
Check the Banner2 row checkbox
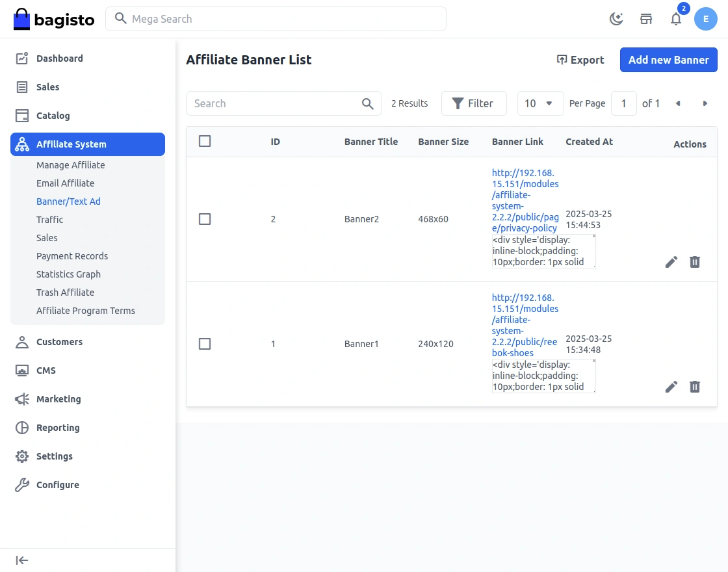[205, 219]
